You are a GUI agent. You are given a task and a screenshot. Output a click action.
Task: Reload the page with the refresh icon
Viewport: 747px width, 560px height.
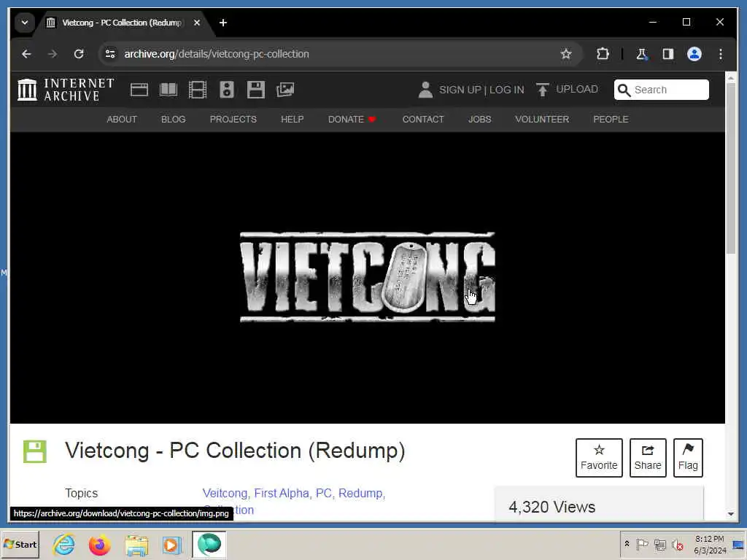(79, 54)
